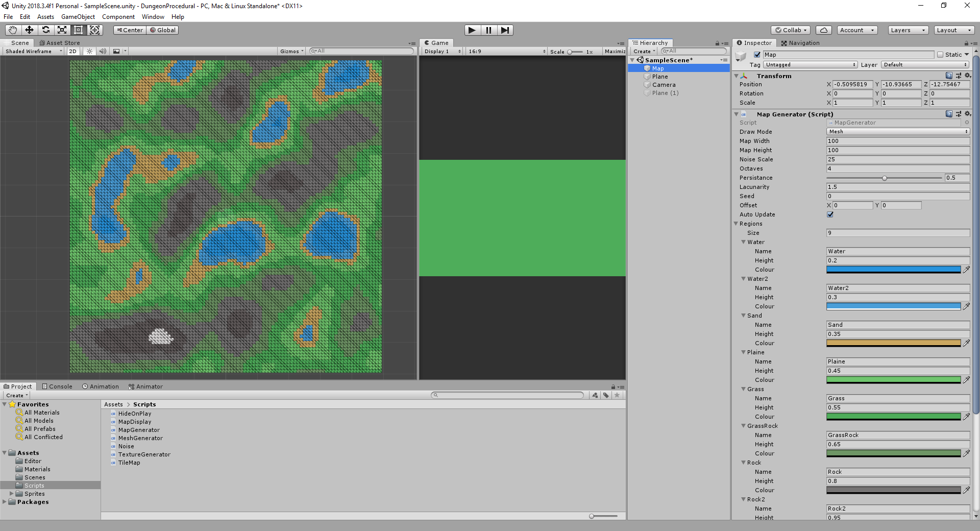Viewport: 980px width, 531px height.
Task: Select the MeshGenerator script in Project panel
Action: point(140,438)
